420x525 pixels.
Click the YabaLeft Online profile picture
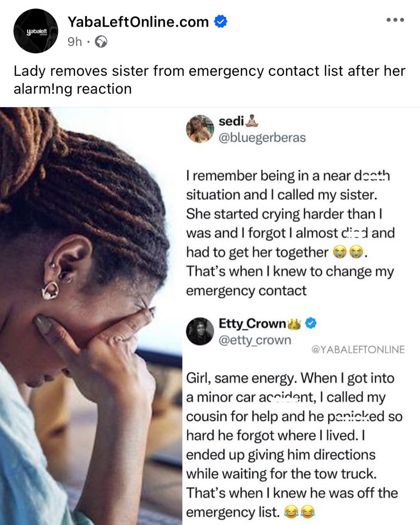(36, 31)
